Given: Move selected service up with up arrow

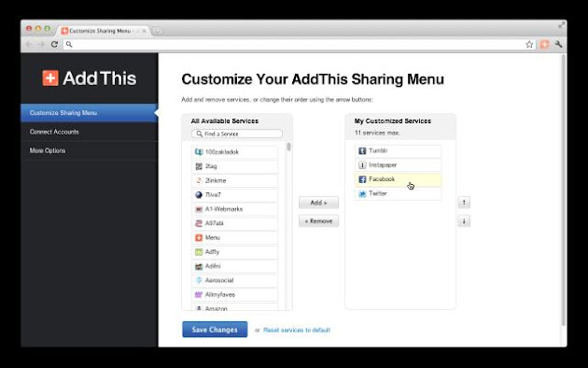Looking at the screenshot, I should (x=464, y=203).
